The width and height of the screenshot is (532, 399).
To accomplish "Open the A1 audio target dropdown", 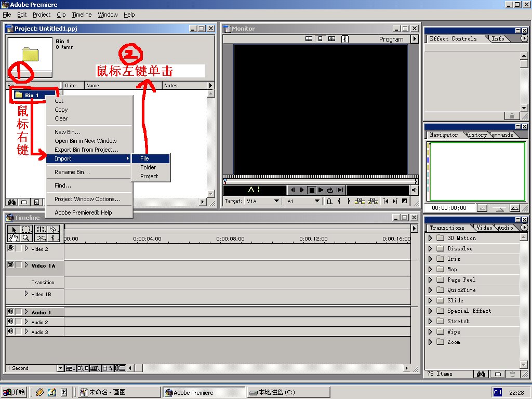I will (x=303, y=201).
